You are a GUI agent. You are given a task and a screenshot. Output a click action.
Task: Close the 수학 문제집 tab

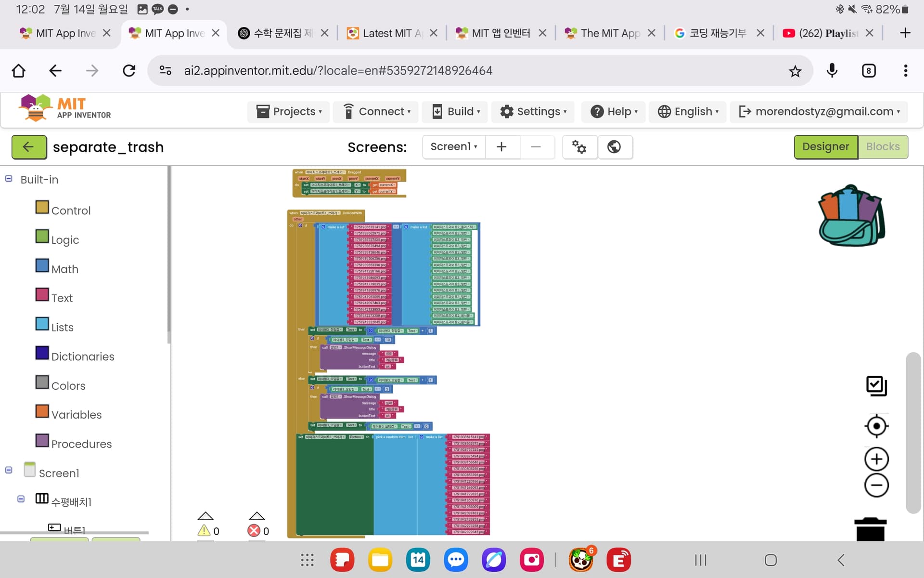pos(324,33)
